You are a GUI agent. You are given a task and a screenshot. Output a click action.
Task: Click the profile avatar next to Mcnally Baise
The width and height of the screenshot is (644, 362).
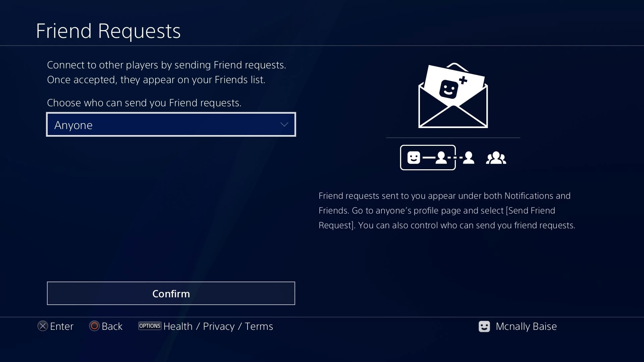tap(484, 326)
